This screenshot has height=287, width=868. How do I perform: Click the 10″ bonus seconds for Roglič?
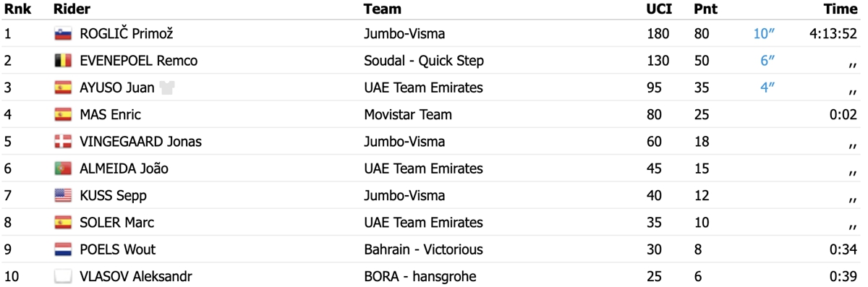click(x=764, y=34)
